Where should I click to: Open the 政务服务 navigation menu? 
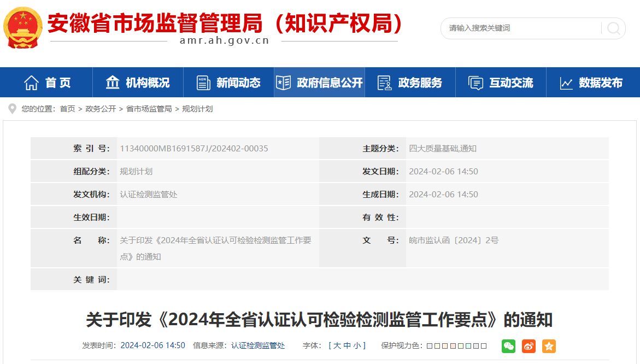click(x=410, y=83)
